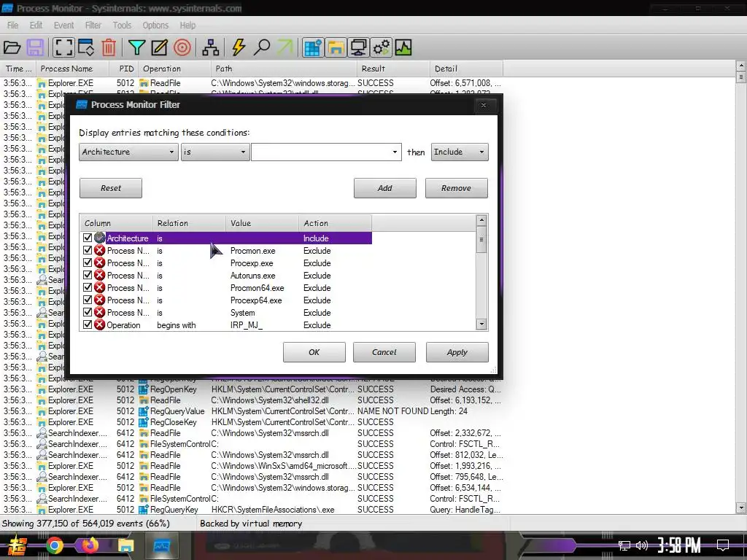Screen dimensions: 747x560
Task: Click the Add filter button
Action: point(385,188)
